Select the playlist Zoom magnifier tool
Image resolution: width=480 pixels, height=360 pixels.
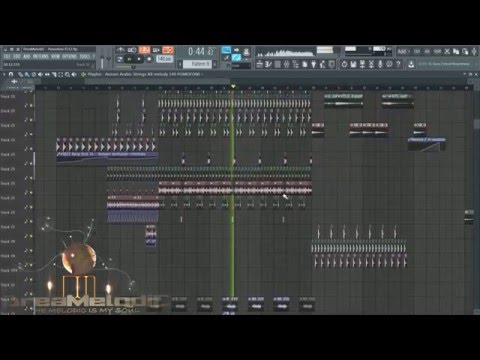pos(67,74)
